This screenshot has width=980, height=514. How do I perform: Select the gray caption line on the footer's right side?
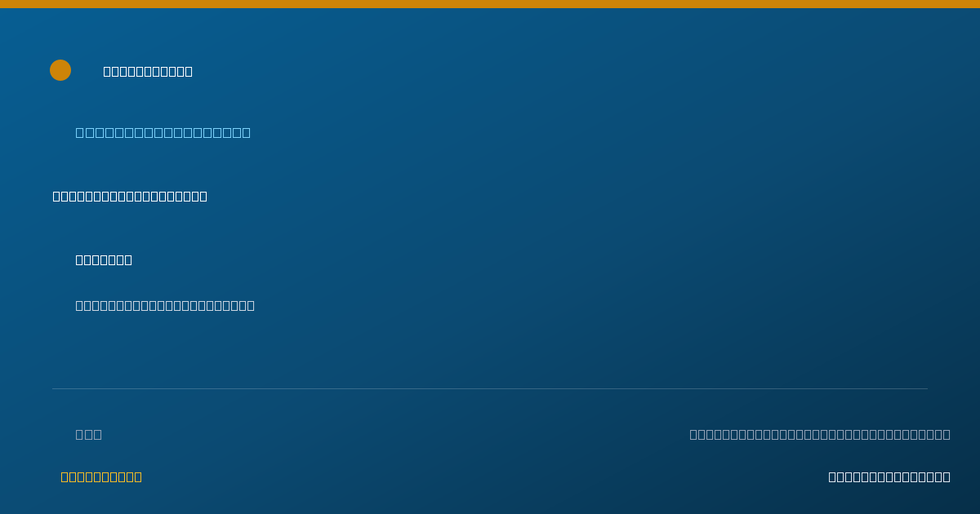point(820,434)
